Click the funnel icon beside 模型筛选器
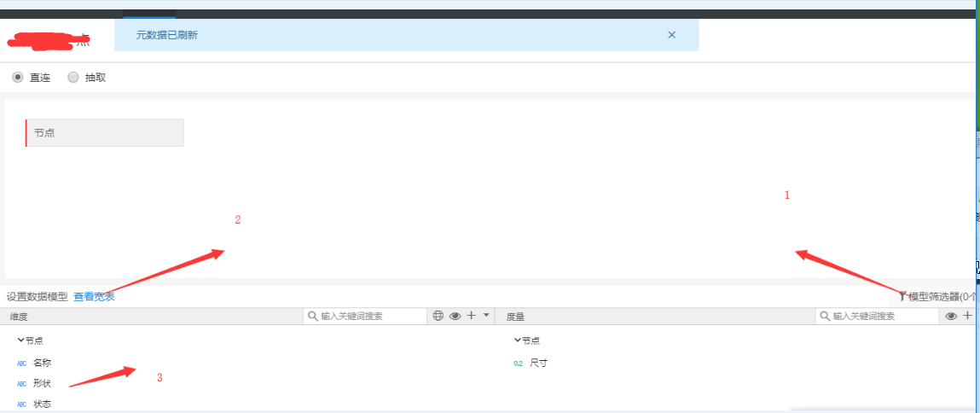 pos(903,297)
